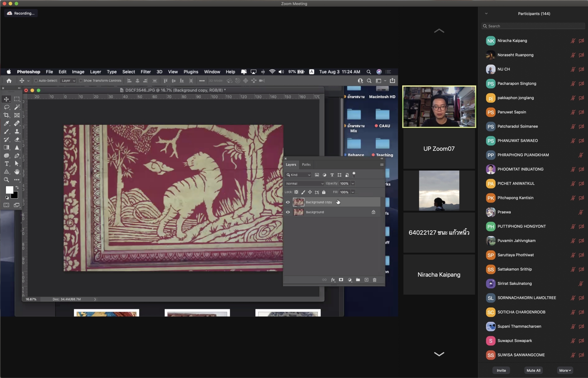
Task: Select the Path Selection arrow tool
Action: click(17, 163)
